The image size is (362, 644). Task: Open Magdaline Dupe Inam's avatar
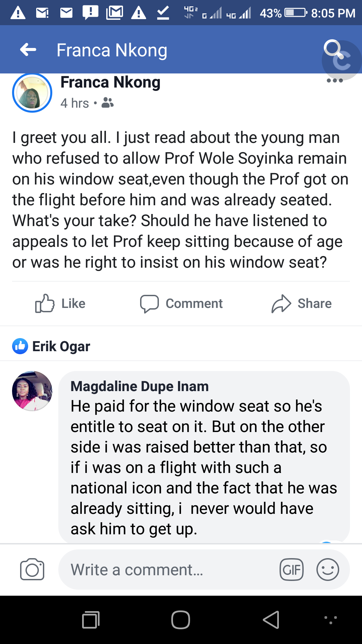tap(32, 391)
